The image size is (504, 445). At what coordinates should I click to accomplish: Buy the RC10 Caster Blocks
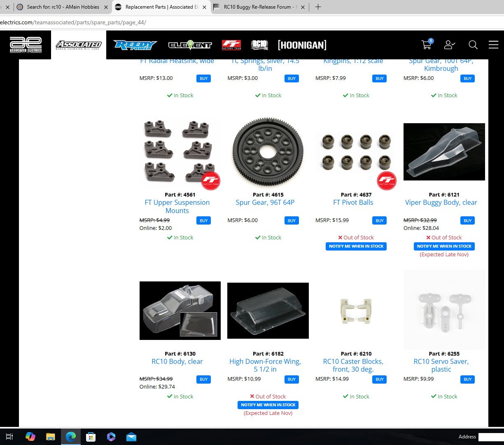[380, 379]
